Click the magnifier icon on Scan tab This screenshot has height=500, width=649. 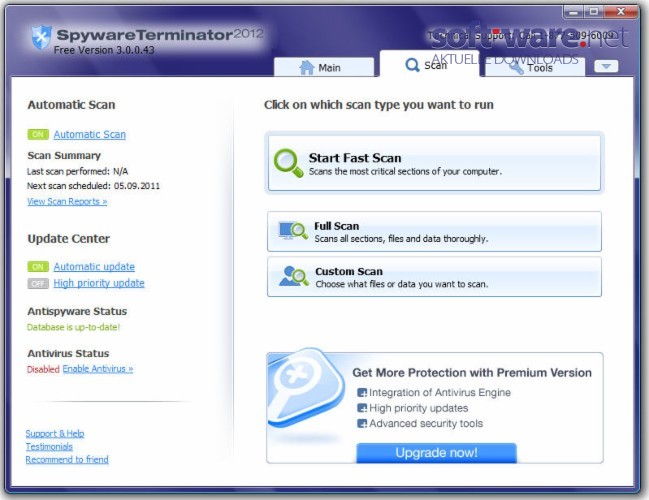click(412, 65)
